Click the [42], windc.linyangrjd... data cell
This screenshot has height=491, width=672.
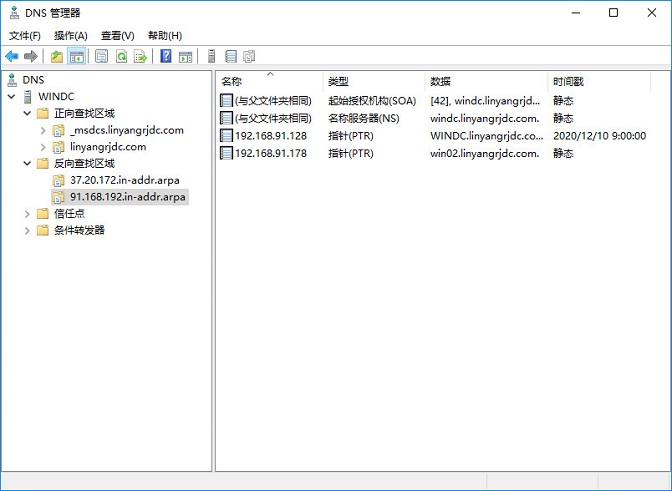[x=485, y=101]
